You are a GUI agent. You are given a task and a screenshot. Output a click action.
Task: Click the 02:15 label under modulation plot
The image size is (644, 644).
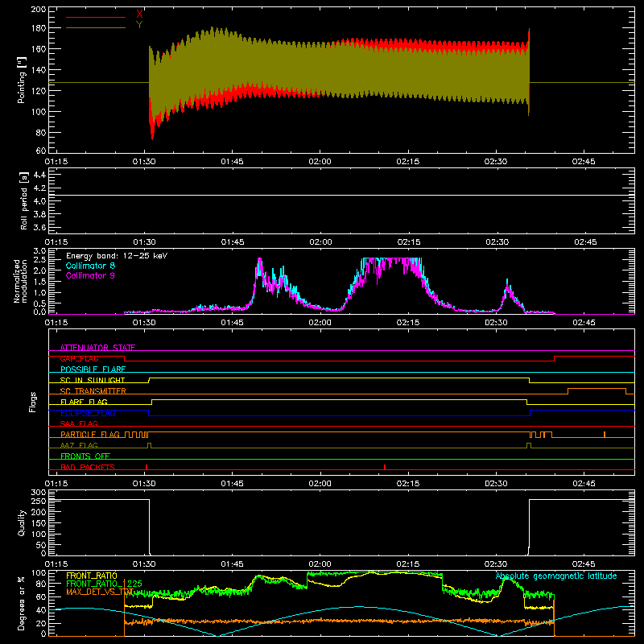tap(408, 323)
